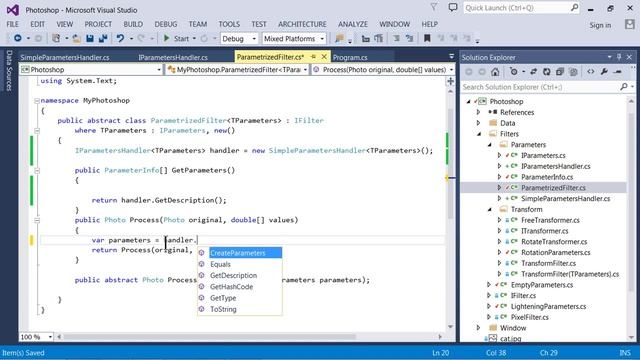Image resolution: width=640 pixels, height=360 pixels.
Task: Select LighteningParameters.cs in Solution Explorer
Action: click(x=548, y=307)
